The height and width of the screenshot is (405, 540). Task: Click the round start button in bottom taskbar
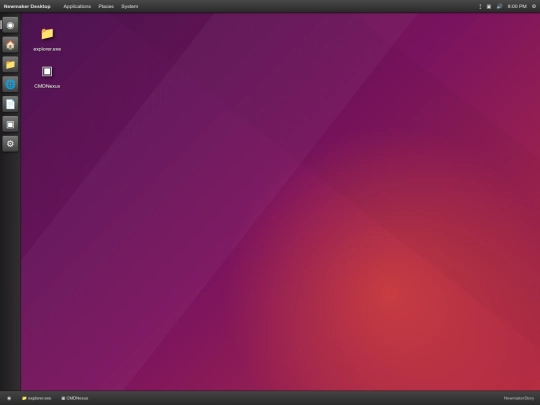pyautogui.click(x=9, y=398)
